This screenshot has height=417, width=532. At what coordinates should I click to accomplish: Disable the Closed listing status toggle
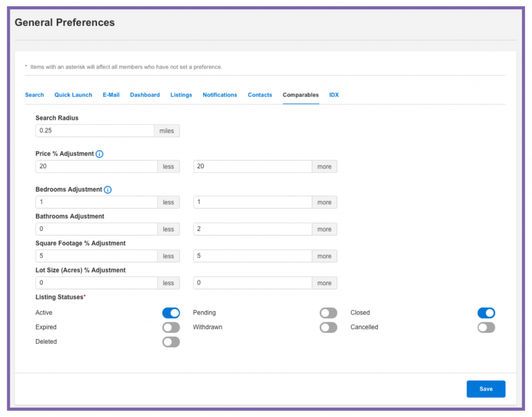[x=486, y=313]
